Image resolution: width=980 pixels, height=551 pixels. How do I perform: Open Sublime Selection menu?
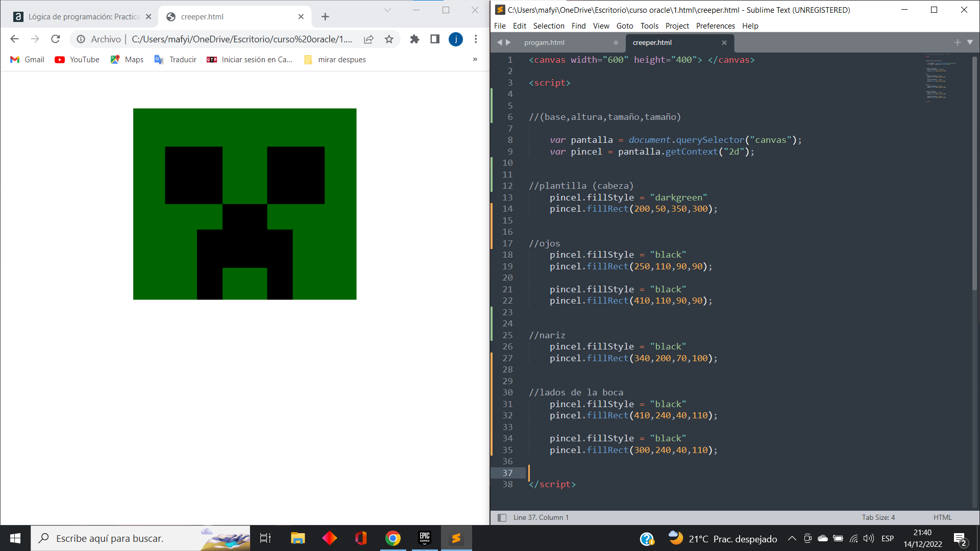pos(549,26)
